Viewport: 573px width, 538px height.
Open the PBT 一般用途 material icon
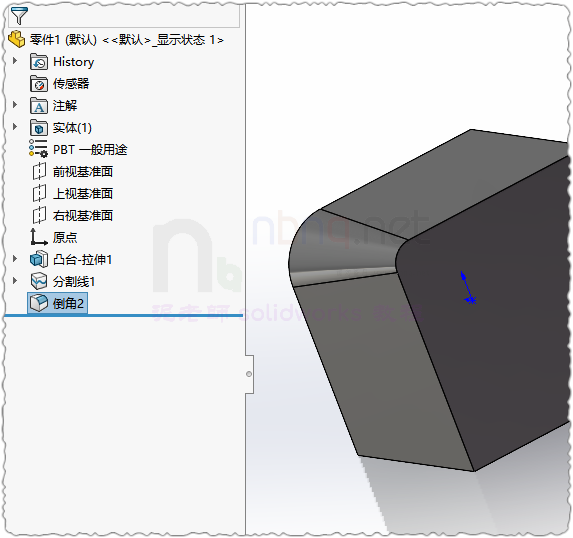(x=39, y=149)
